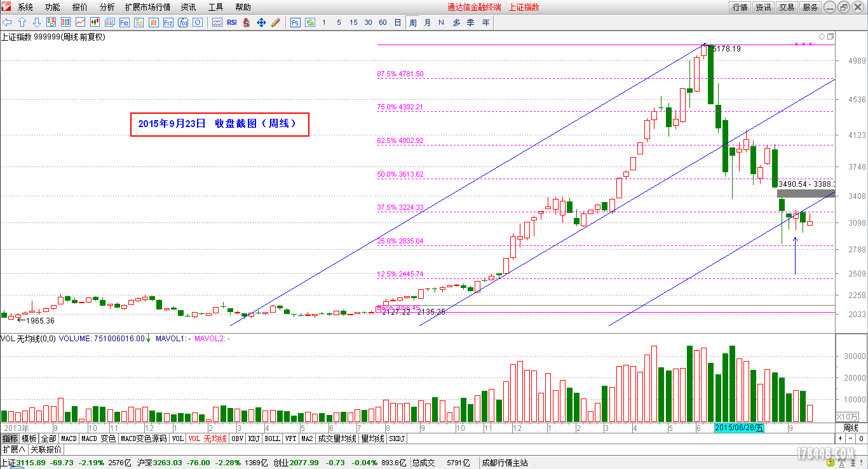
Task: Click the down arrow toolbar icon
Action: click(x=37, y=22)
